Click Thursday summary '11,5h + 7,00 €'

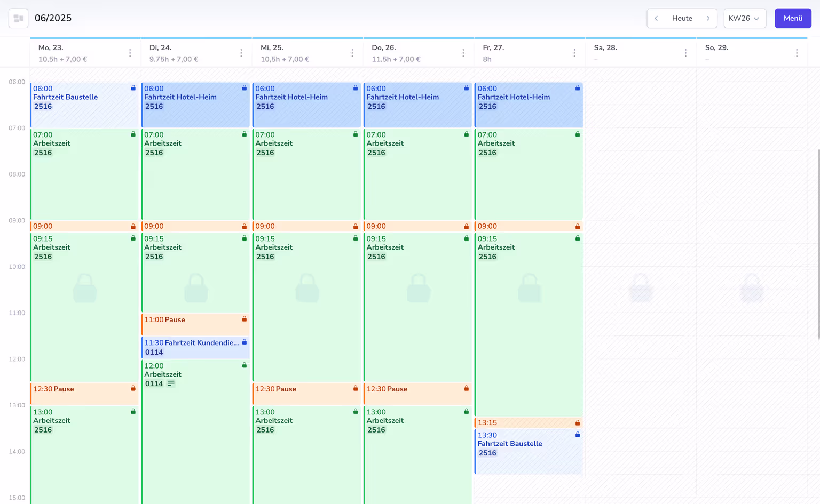(x=396, y=59)
